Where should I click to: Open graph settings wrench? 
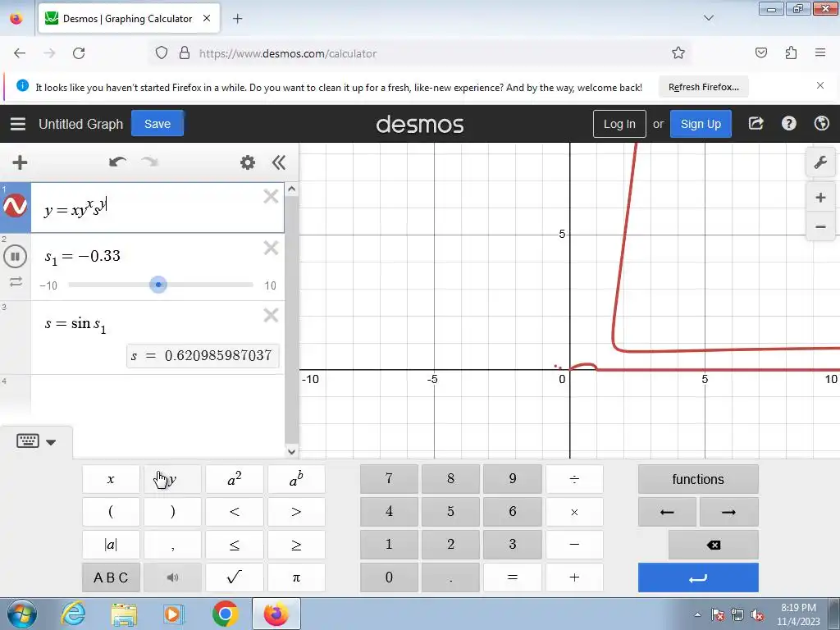click(x=820, y=162)
